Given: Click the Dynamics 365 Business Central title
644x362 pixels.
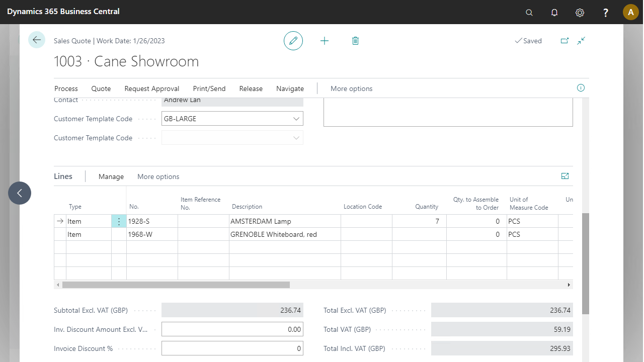Looking at the screenshot, I should click(x=63, y=11).
